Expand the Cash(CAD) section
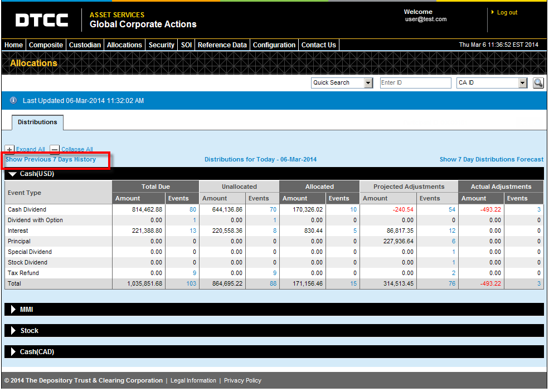The image size is (549, 392). tap(13, 352)
